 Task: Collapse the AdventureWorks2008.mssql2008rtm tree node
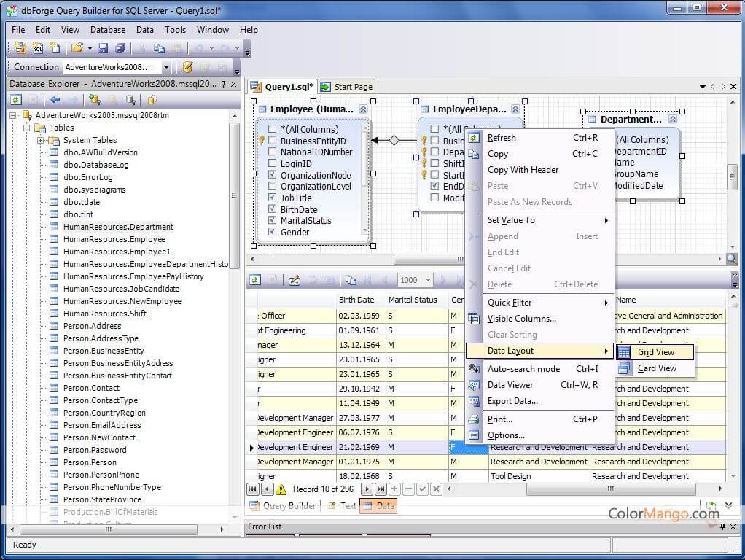click(13, 115)
